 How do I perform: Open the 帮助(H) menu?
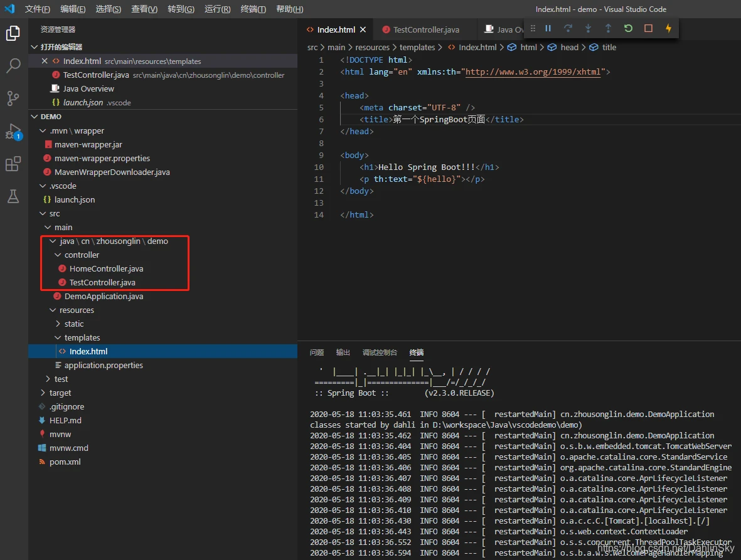[290, 9]
